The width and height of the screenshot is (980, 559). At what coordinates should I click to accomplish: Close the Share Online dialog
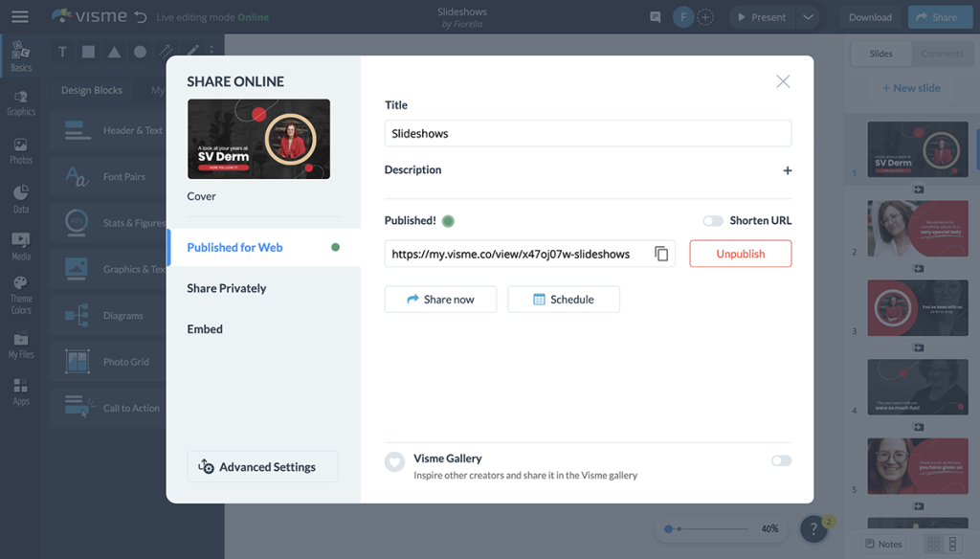coord(783,81)
